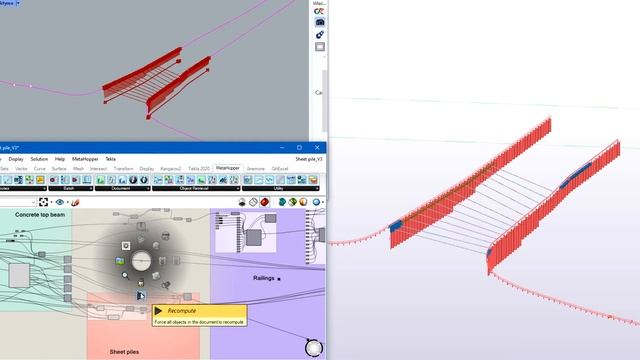This screenshot has width=640, height=360.
Task: Click the zoom magnifier icon in radial menu
Action: point(125,276)
